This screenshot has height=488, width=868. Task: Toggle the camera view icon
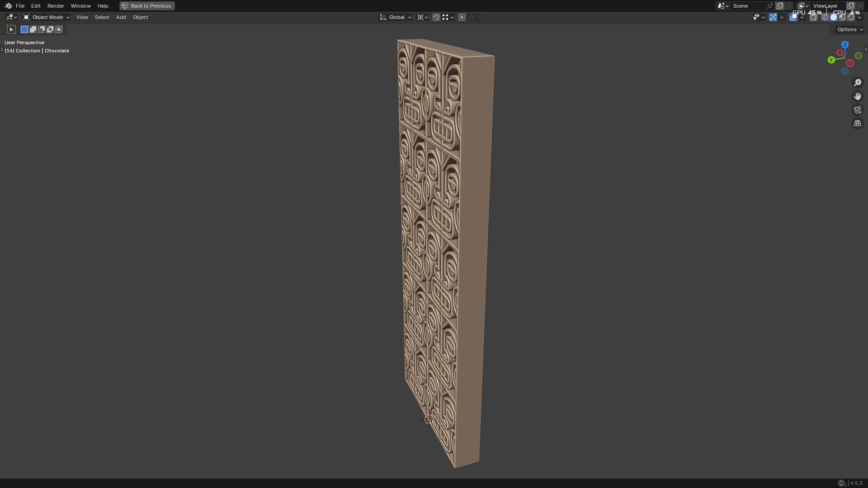point(858,110)
